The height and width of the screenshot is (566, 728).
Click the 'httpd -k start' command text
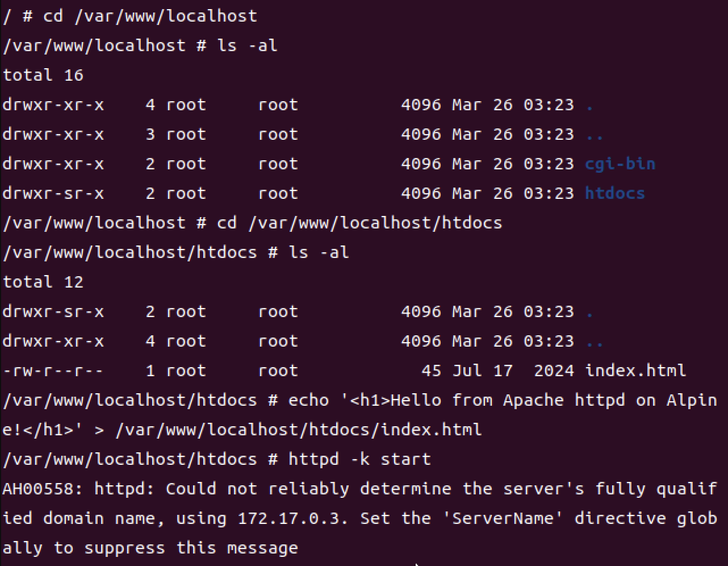pos(360,459)
